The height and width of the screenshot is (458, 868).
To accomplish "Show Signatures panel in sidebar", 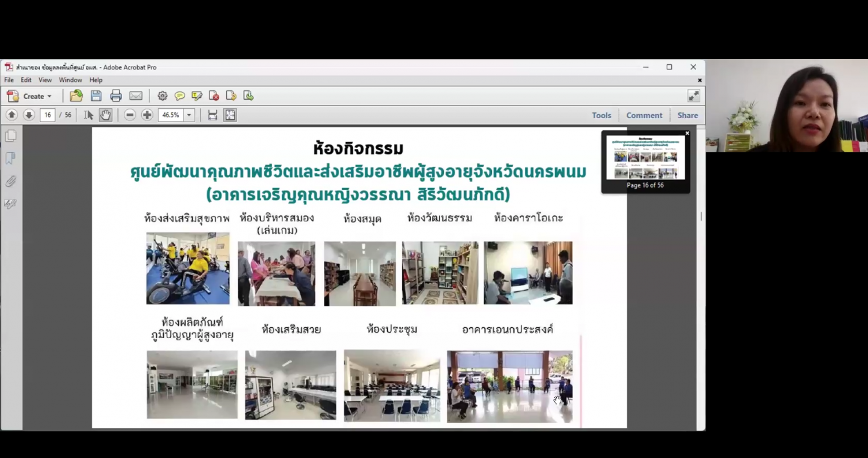I will 10,204.
